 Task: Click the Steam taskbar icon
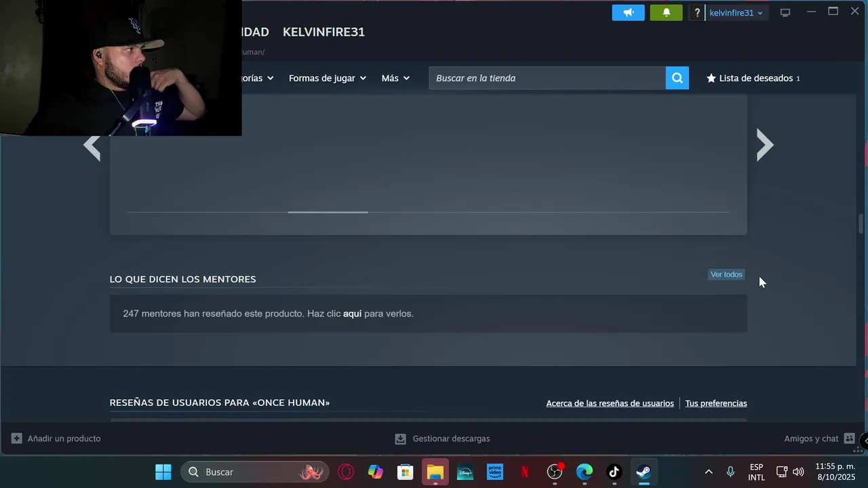644,472
